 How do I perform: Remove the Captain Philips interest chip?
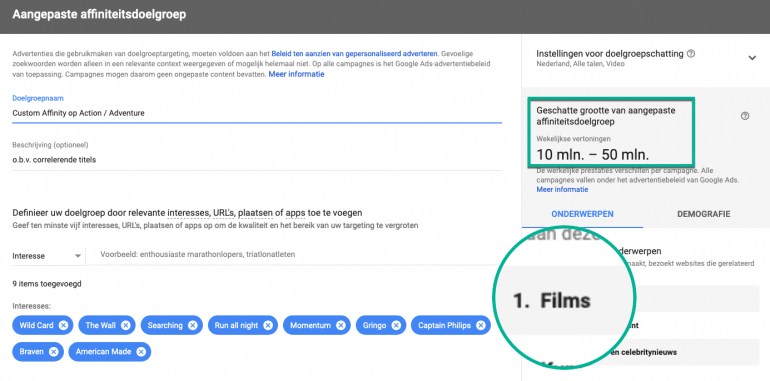[481, 325]
